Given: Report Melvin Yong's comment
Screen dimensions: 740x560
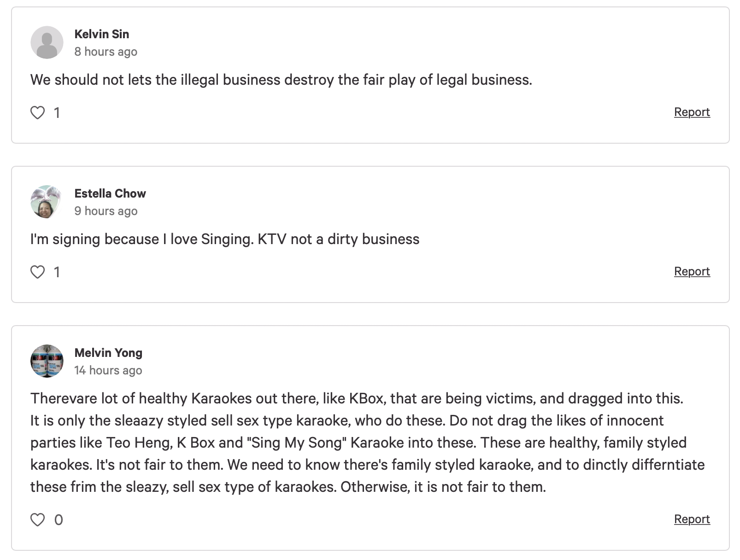Looking at the screenshot, I should 692,519.
